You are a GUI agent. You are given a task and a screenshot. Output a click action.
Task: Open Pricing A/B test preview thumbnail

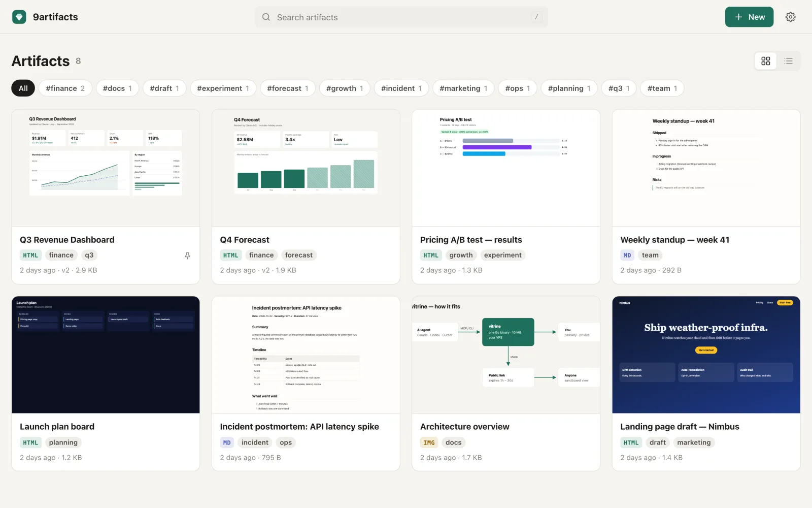click(x=506, y=168)
